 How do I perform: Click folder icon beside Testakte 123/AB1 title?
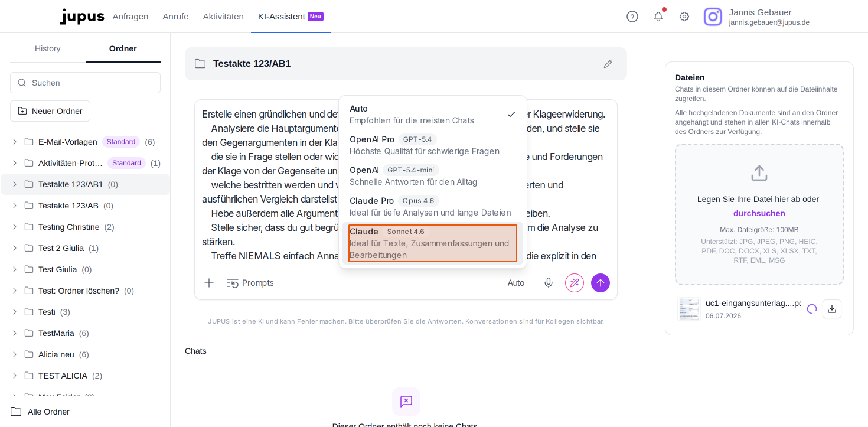point(200,64)
